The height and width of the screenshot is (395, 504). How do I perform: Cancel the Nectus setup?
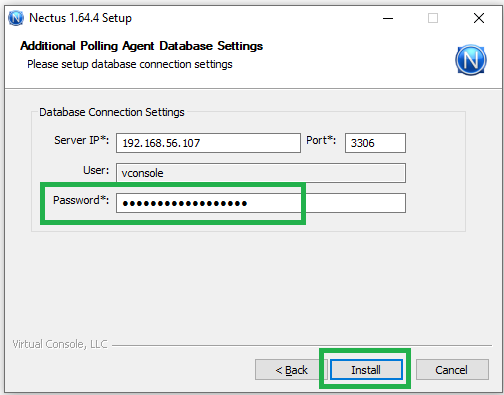point(452,369)
